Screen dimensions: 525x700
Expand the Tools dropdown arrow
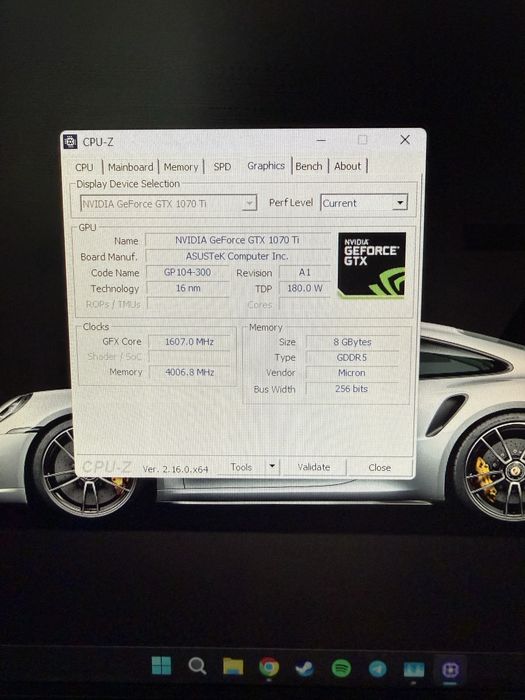point(272,467)
